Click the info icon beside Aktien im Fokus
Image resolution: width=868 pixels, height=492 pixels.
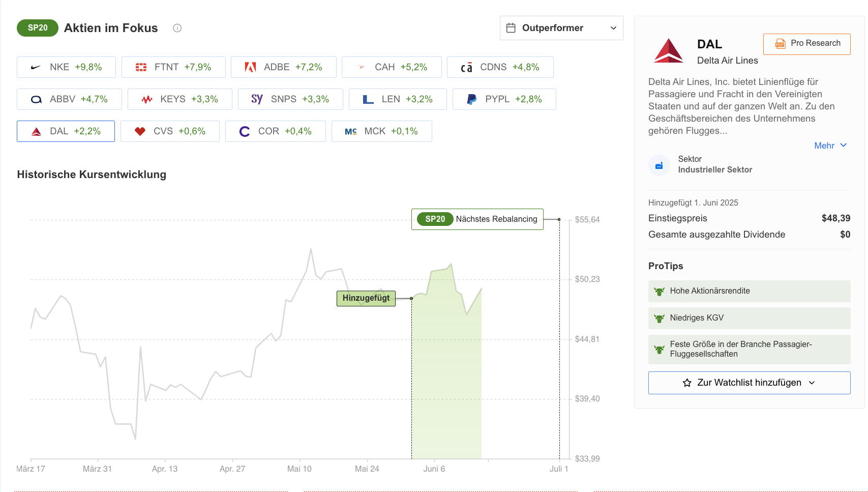click(x=177, y=28)
